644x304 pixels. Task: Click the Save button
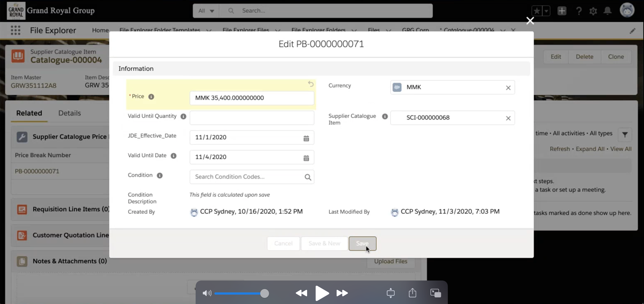click(x=362, y=243)
